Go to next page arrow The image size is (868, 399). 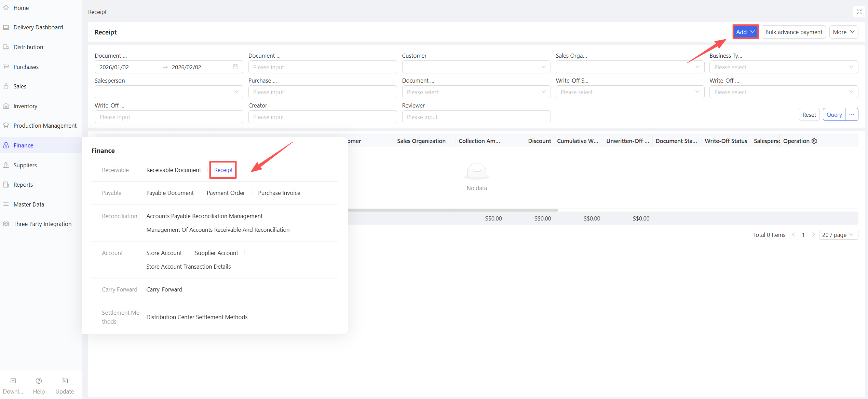(x=813, y=235)
